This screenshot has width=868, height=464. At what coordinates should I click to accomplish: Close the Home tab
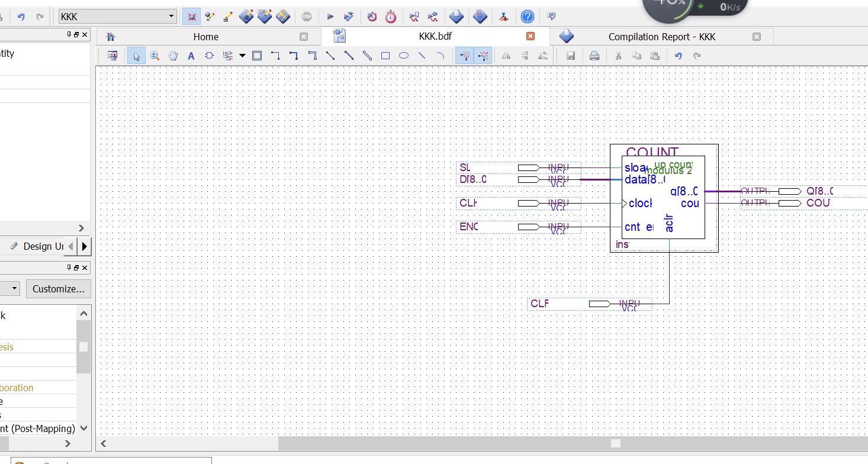(304, 37)
